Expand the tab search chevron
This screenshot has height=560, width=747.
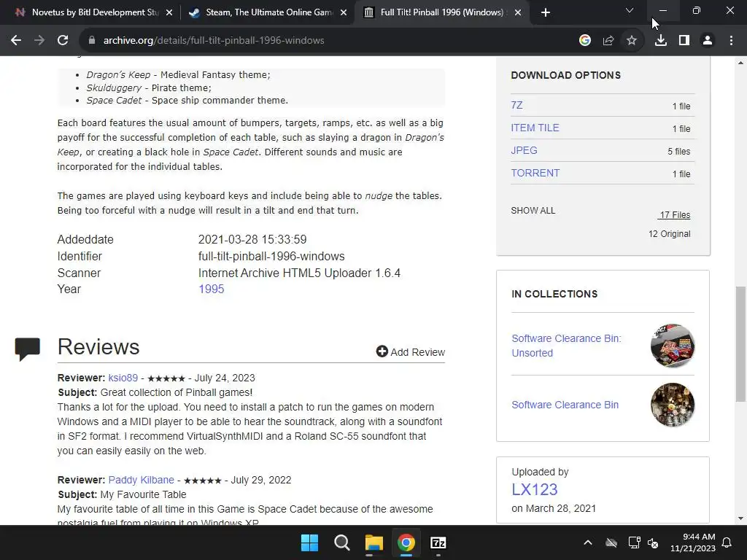pos(630,10)
